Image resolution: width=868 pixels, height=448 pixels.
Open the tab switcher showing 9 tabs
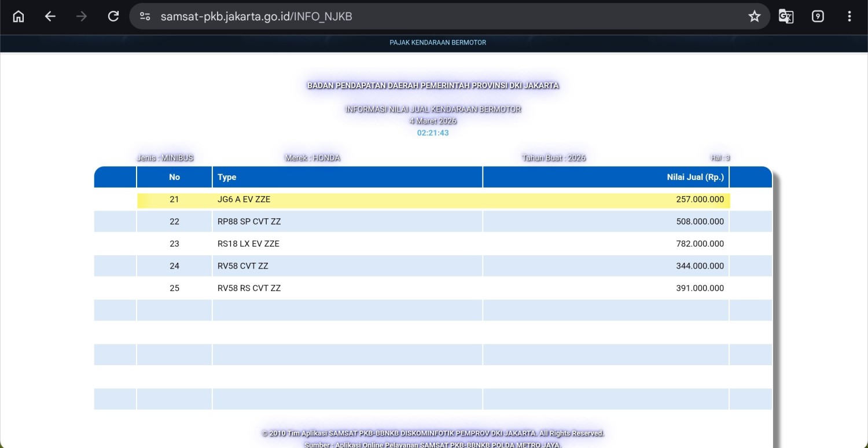click(x=818, y=16)
